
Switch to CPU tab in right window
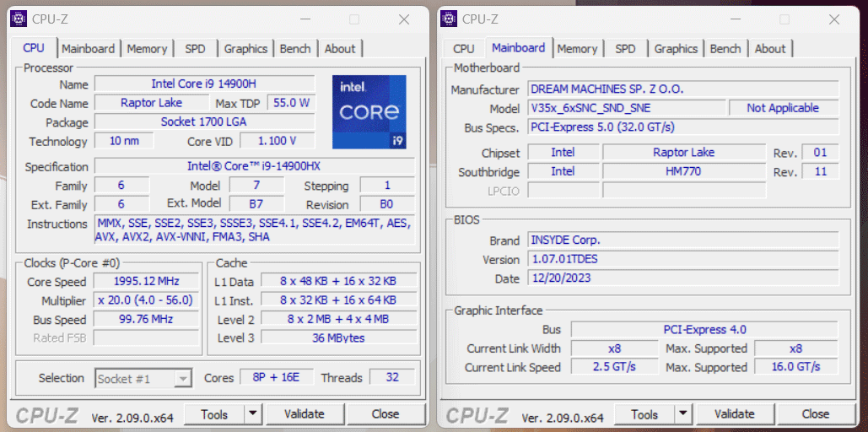tap(464, 49)
